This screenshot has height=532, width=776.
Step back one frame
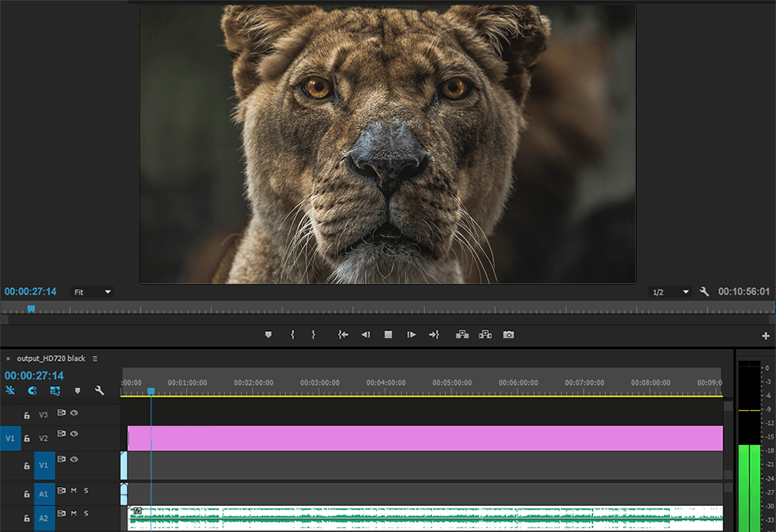point(366,335)
